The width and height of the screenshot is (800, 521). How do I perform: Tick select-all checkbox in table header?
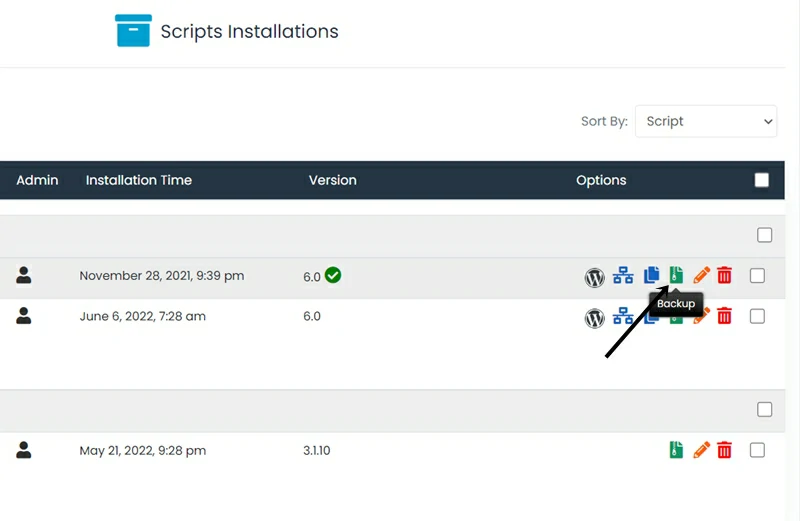762,180
